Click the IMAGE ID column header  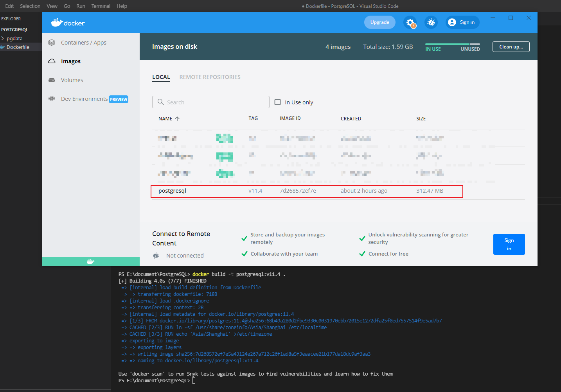(290, 118)
